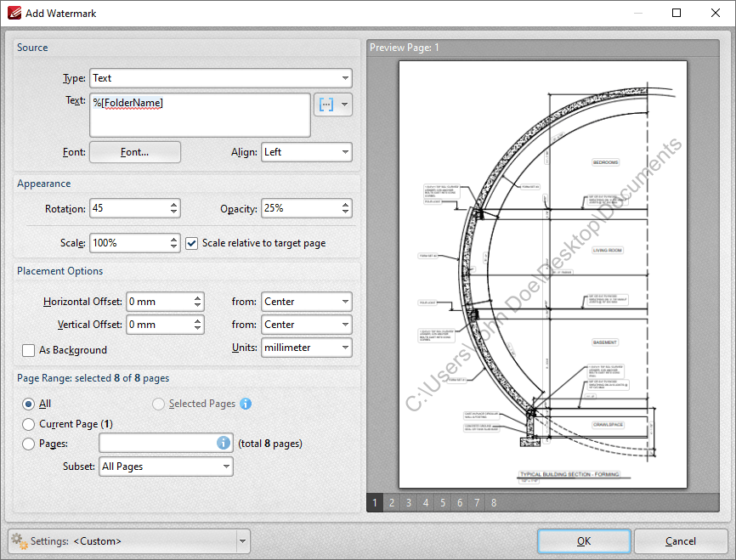This screenshot has height=560, width=736.
Task: Select the All pages radio button
Action: pos(28,404)
